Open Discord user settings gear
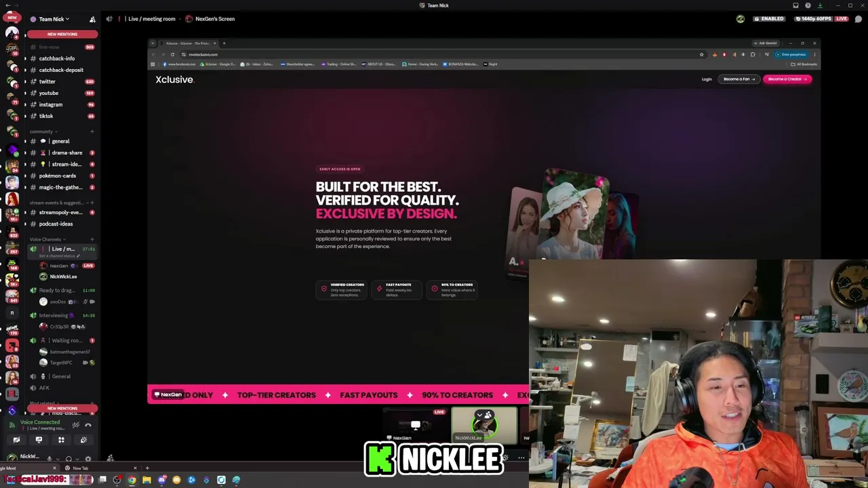The image size is (868, 488). [87, 458]
